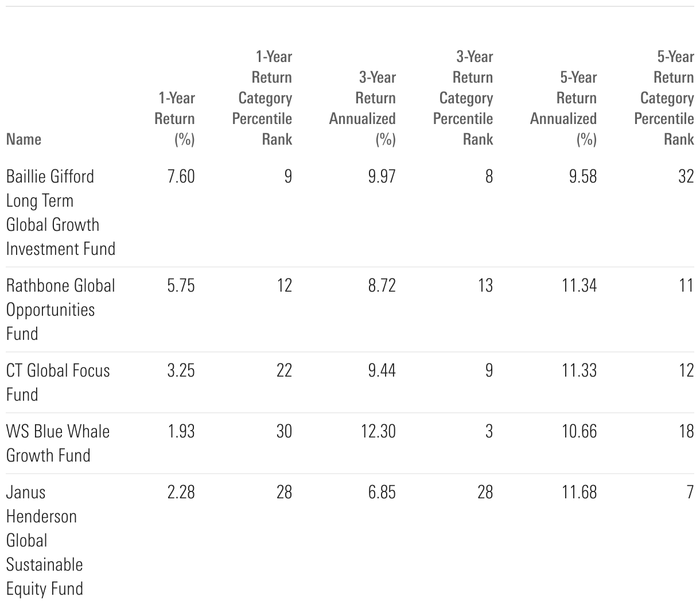Click WS Blue Whale 1-year percentile rank 30
Screen dimensions: 700x612
284,431
